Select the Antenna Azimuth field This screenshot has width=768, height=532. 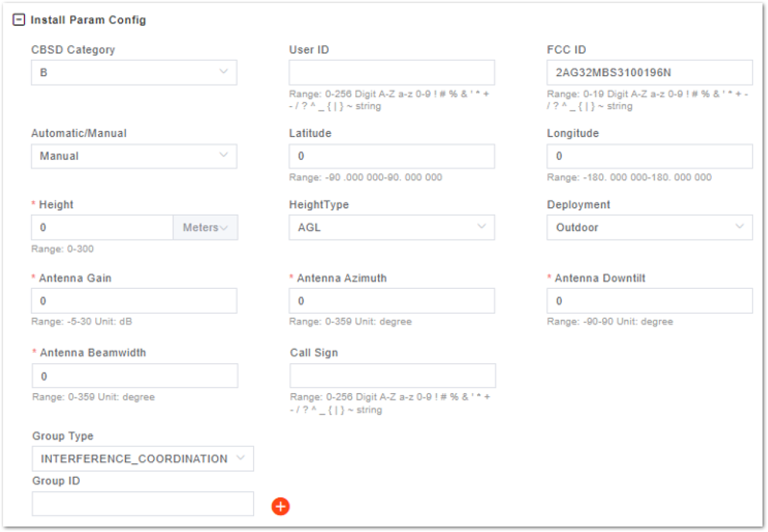pyautogui.click(x=392, y=301)
